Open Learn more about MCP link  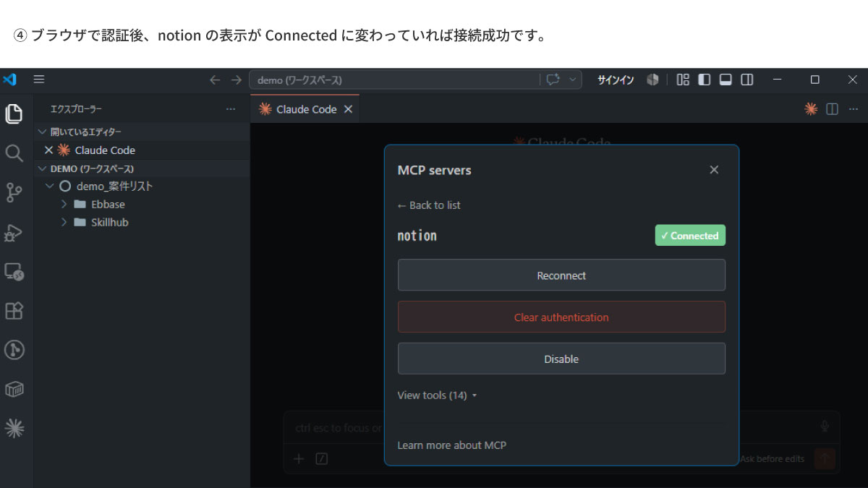pos(452,445)
